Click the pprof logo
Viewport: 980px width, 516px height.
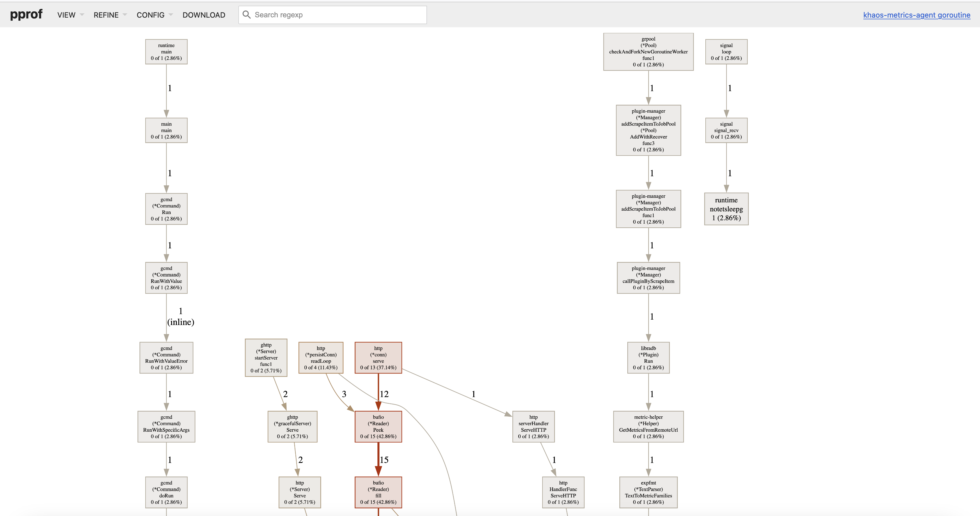tap(26, 14)
